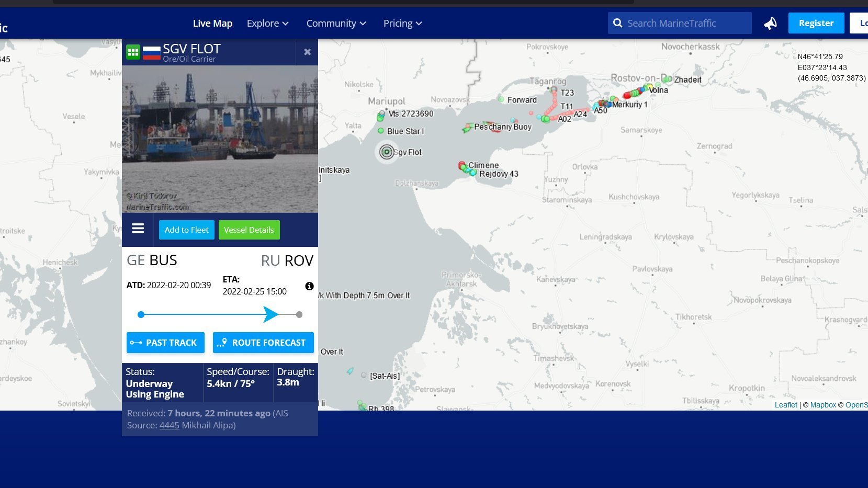Click the Register button
This screenshot has height=488, width=868.
click(x=816, y=23)
